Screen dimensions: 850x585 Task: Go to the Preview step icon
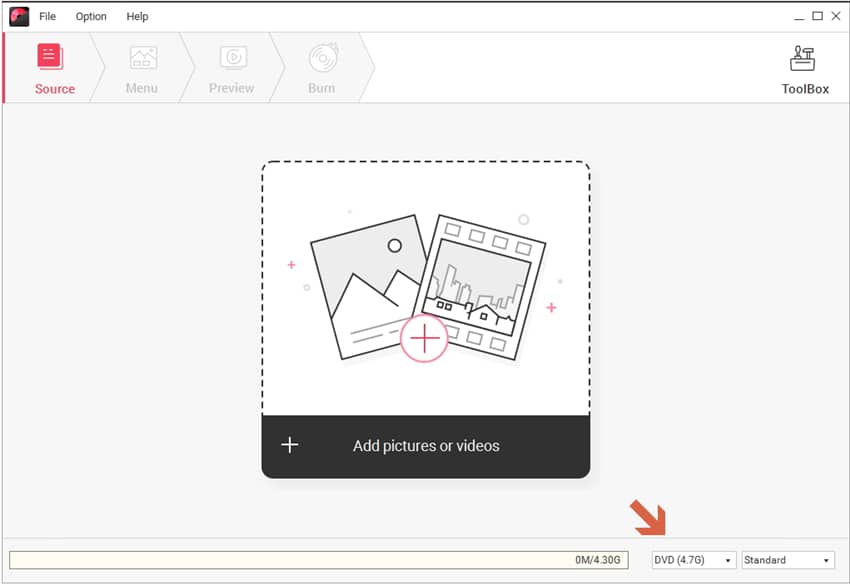[232, 57]
